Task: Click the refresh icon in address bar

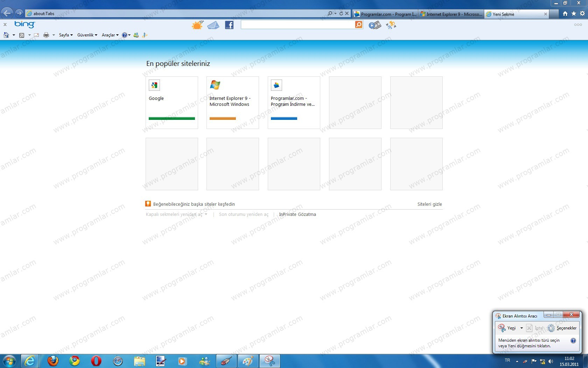Action: 341,14
